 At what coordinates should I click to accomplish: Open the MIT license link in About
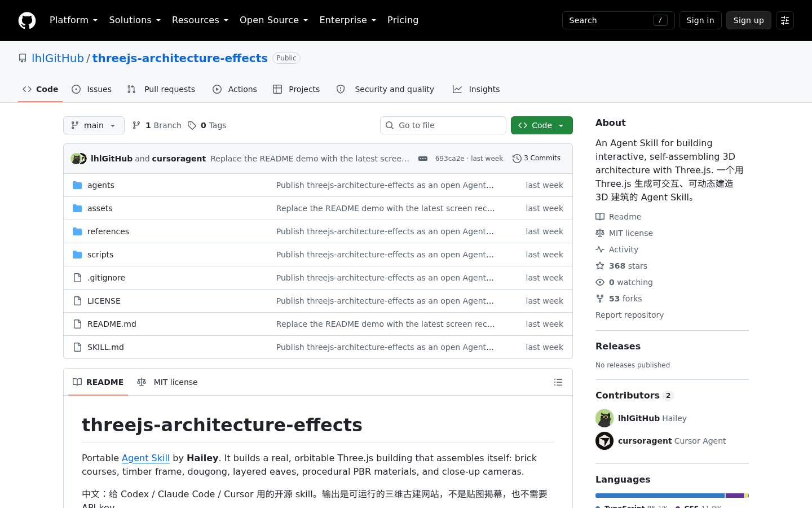coord(624,233)
